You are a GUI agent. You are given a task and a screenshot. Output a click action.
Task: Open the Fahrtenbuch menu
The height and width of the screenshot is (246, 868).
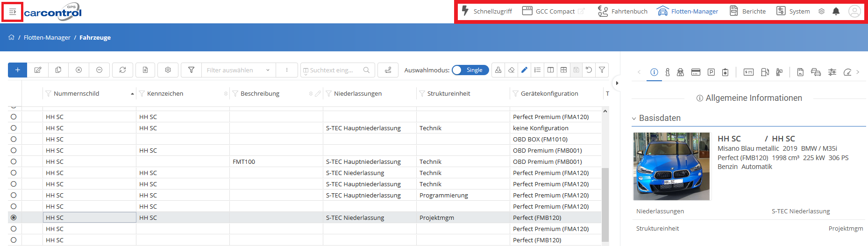[x=623, y=11]
